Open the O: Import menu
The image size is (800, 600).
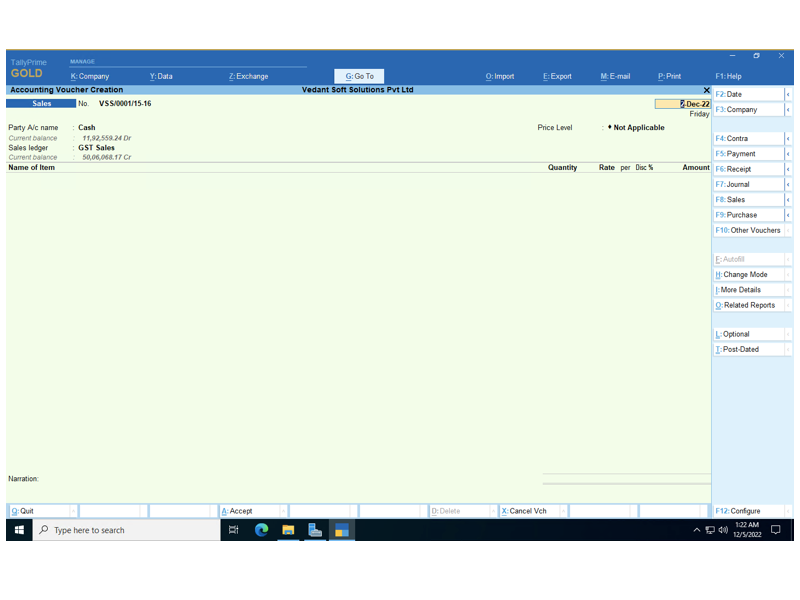(x=500, y=77)
